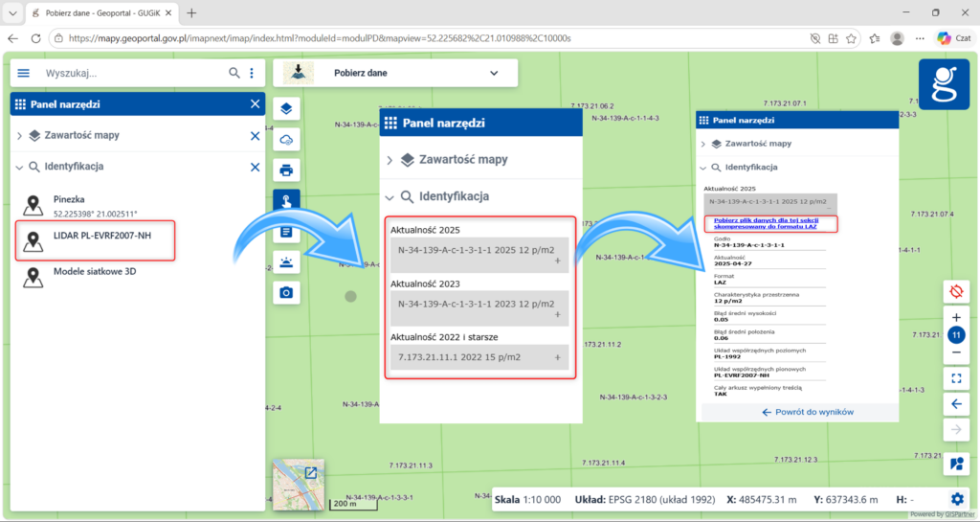Open the hamburger menu beside search
This screenshot has height=522, width=980.
click(x=24, y=73)
